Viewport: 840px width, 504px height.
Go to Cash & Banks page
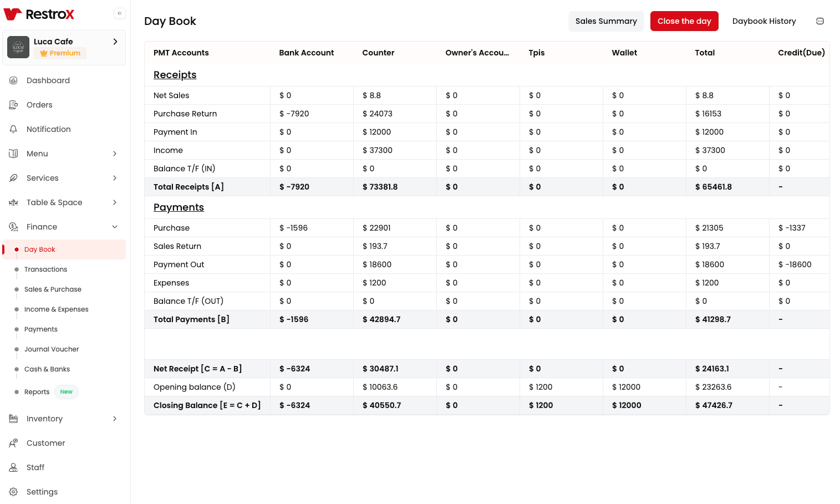[47, 369]
